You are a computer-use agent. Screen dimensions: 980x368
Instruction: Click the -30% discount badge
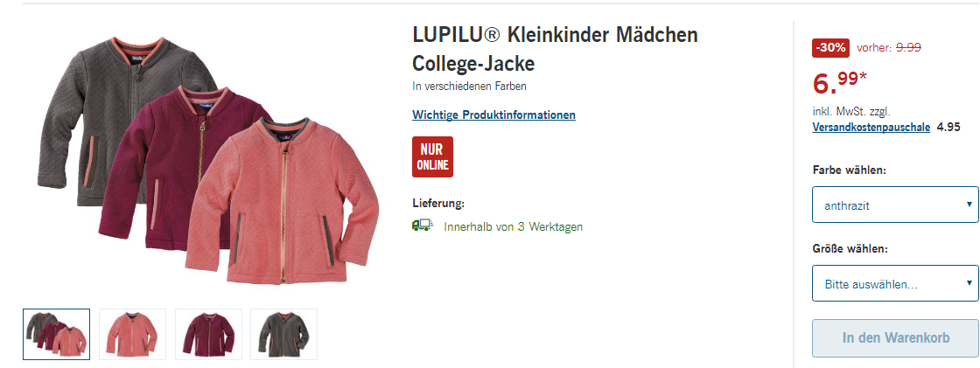pyautogui.click(x=830, y=47)
